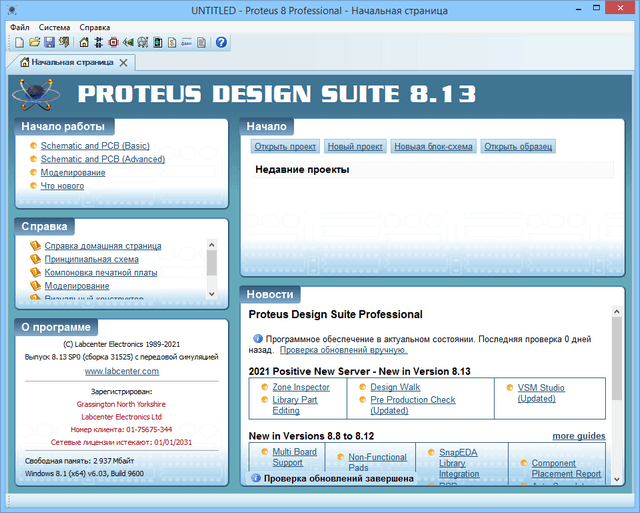The image size is (640, 513).
Task: Click book icon beside Справка домашняя страница
Action: [x=36, y=246]
